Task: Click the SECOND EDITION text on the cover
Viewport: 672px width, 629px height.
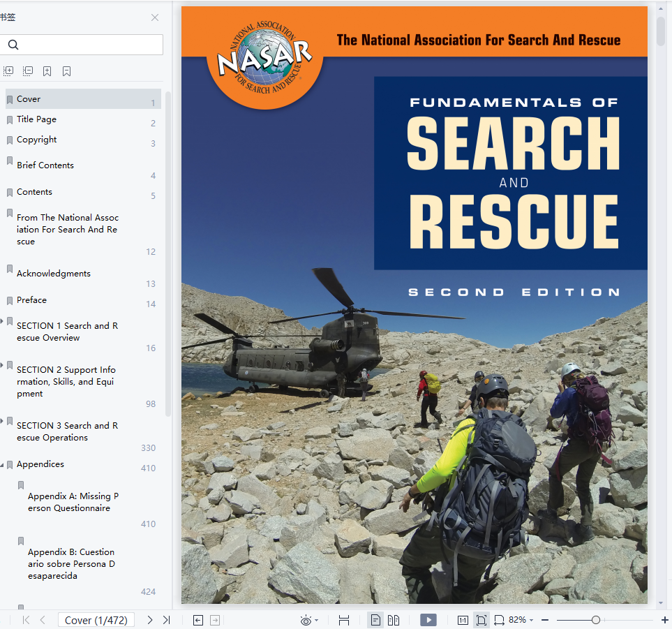Action: tap(514, 293)
